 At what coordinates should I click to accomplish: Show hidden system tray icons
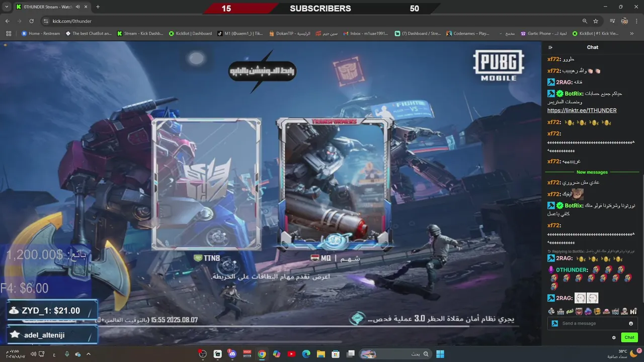pos(89,354)
